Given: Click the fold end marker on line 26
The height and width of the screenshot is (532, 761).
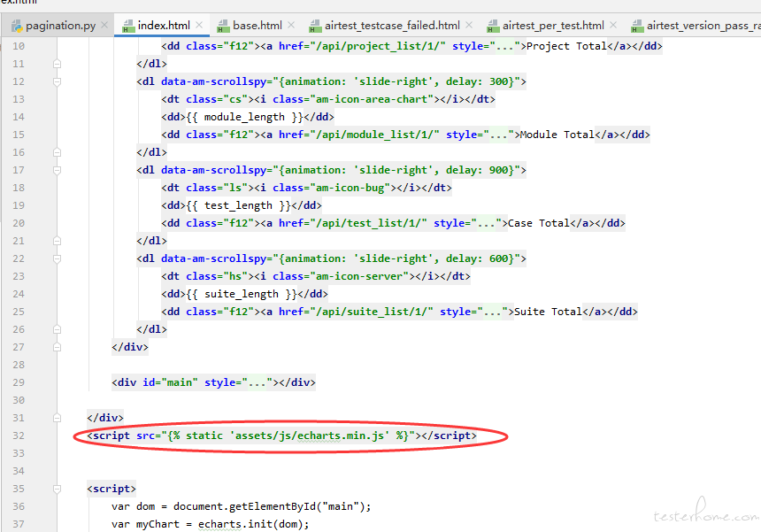Looking at the screenshot, I should (57, 329).
